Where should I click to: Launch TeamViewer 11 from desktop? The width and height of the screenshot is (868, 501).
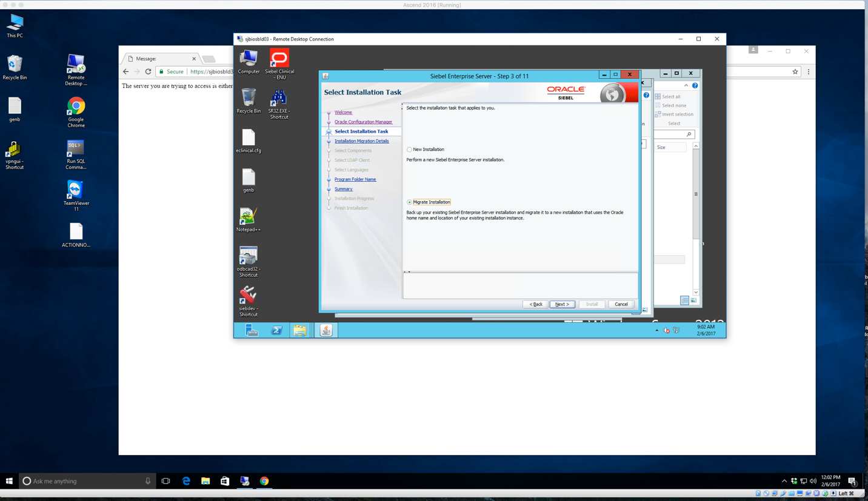(x=76, y=196)
